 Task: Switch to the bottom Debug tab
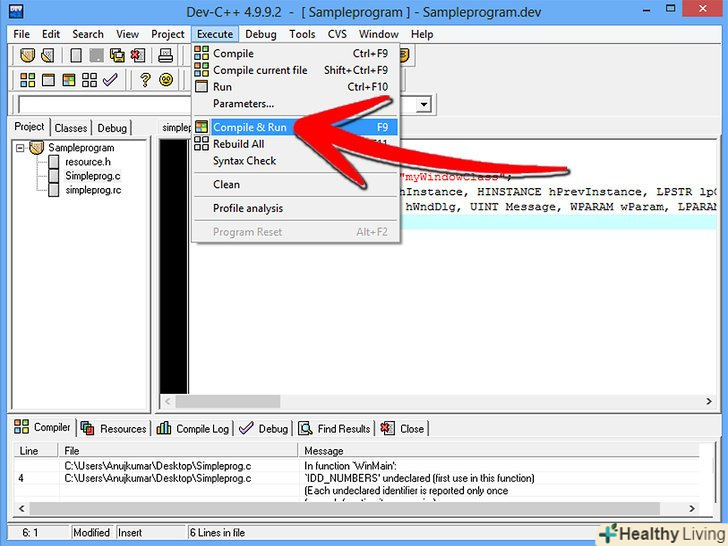click(263, 429)
